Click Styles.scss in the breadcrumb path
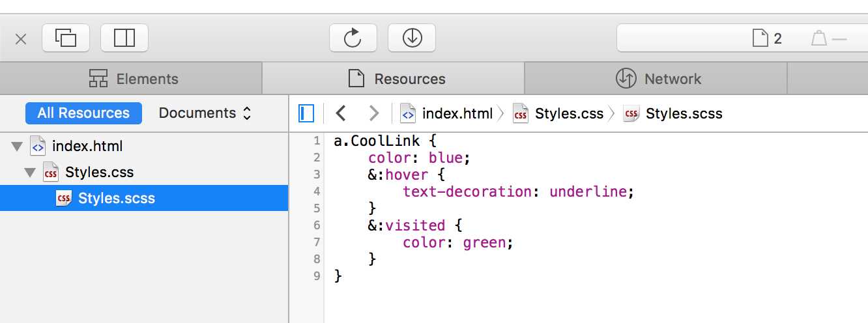 pos(673,113)
